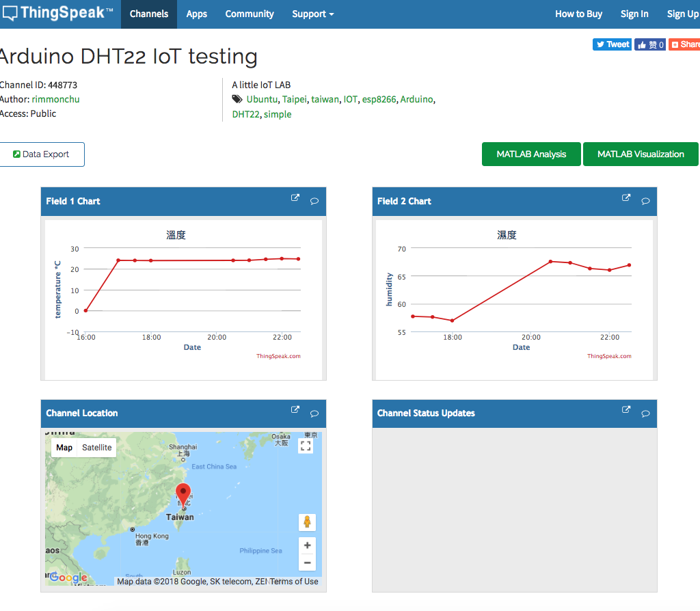
Task: Open ThingSpeak.com link under temperature chart
Action: [x=279, y=356]
